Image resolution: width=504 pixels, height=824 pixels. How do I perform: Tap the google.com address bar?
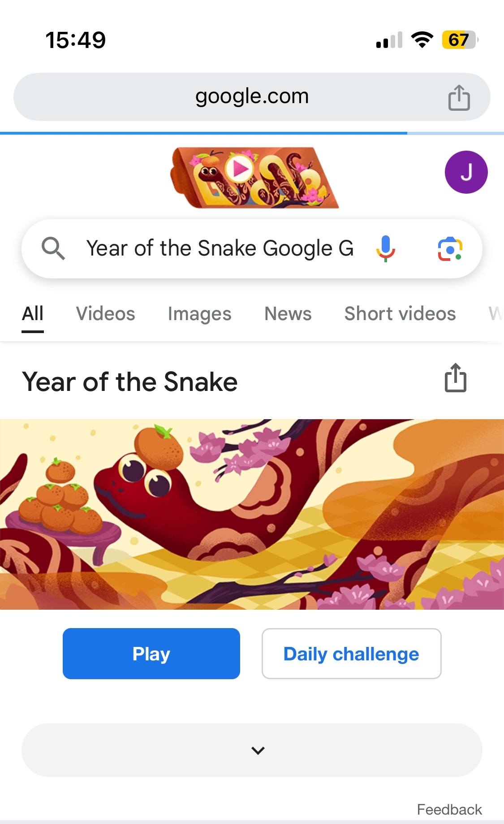[252, 96]
